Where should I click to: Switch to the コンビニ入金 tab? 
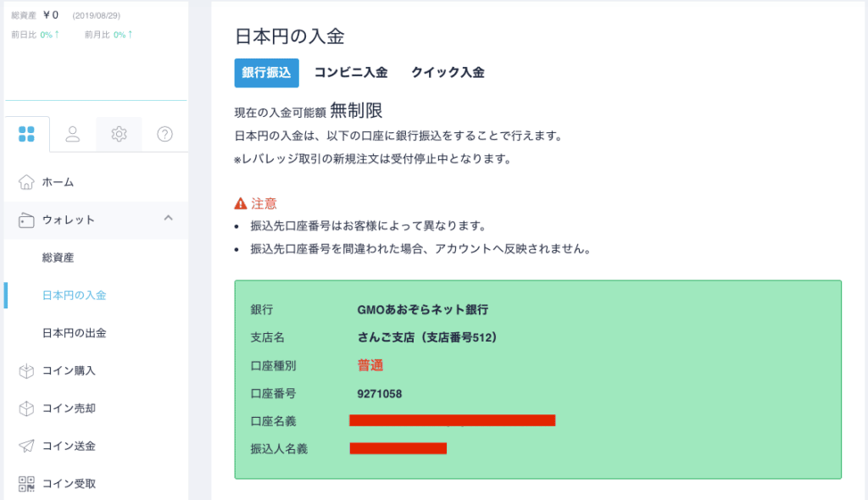[351, 73]
